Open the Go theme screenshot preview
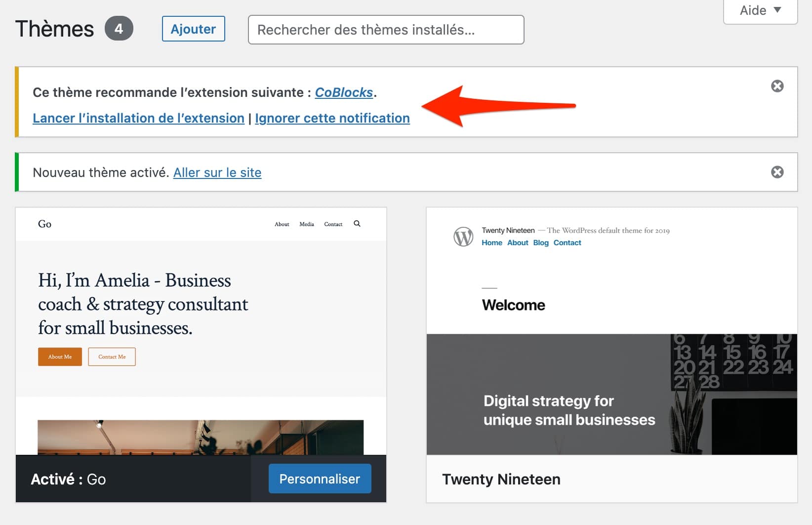 coord(201,331)
